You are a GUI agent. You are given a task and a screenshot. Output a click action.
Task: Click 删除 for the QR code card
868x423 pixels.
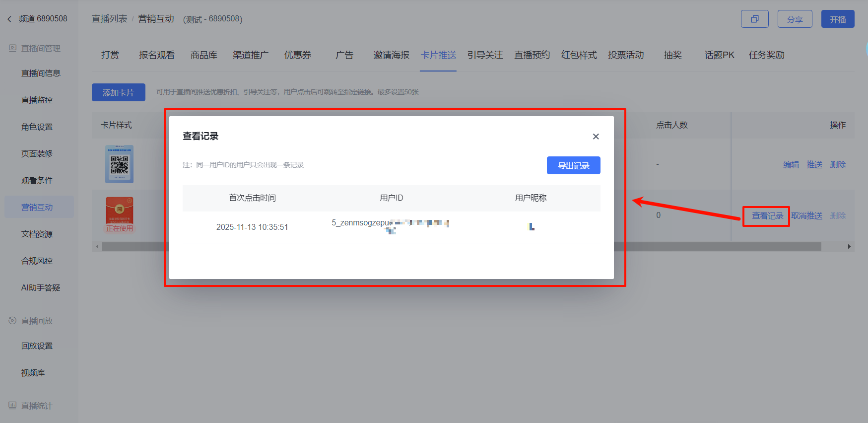838,164
